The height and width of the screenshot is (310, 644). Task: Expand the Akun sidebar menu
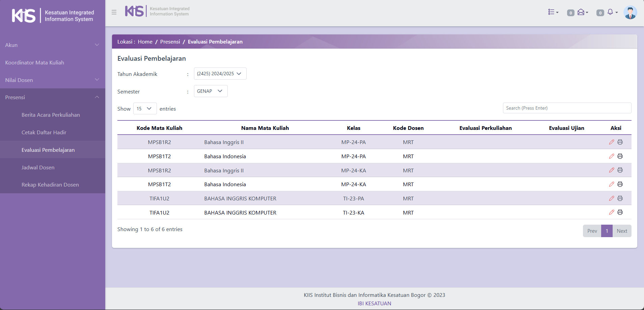(x=52, y=45)
